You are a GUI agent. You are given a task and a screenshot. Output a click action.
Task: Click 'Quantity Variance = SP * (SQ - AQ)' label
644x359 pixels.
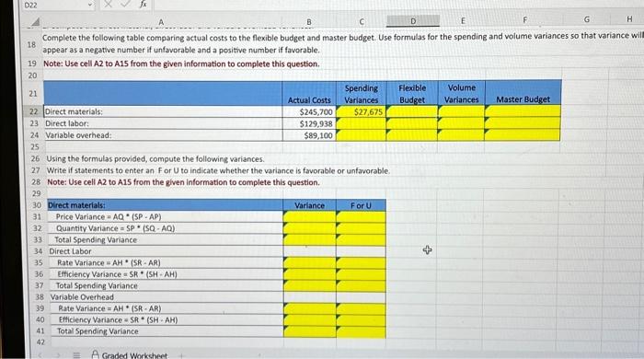point(115,228)
